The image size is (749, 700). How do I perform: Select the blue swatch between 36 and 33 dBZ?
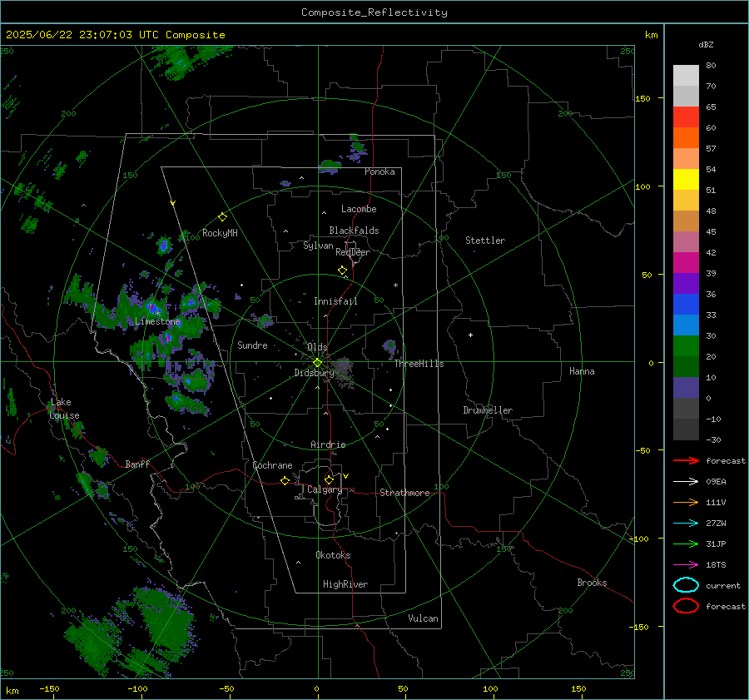coord(686,305)
